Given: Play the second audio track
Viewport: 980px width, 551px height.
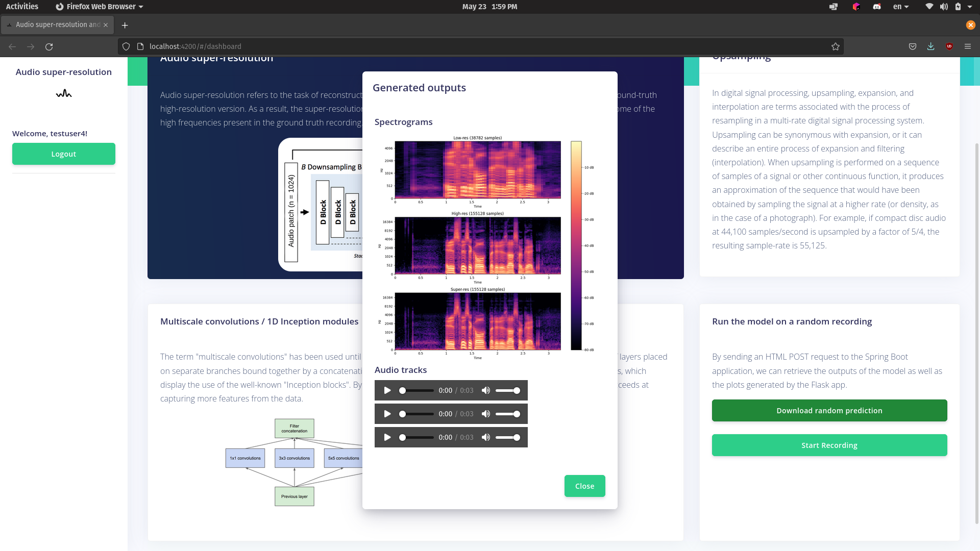Looking at the screenshot, I should click(x=387, y=414).
